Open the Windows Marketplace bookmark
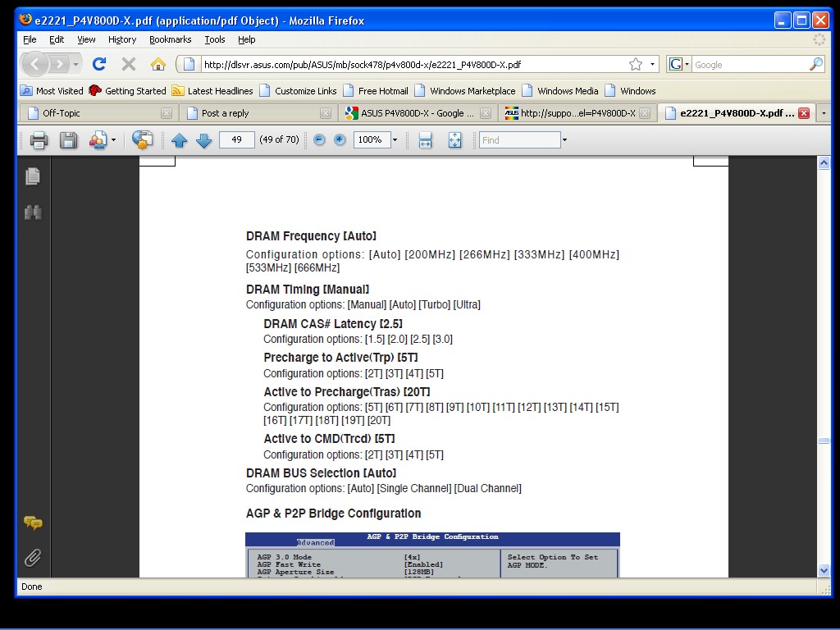Viewport: 840px width, 630px height. [x=465, y=90]
